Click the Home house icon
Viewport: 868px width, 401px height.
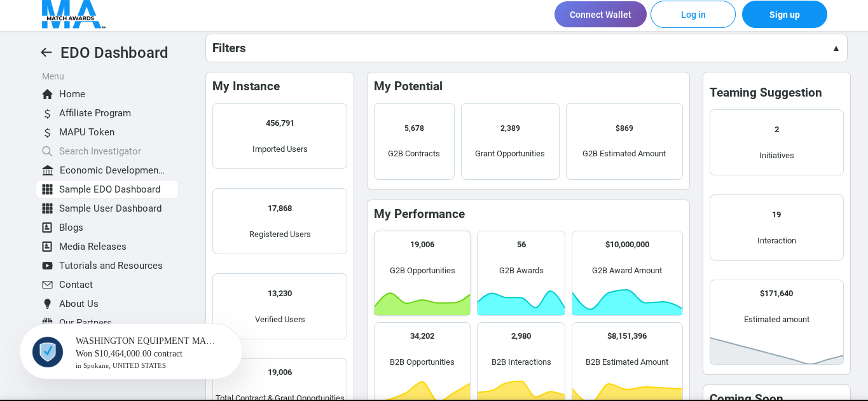click(48, 94)
